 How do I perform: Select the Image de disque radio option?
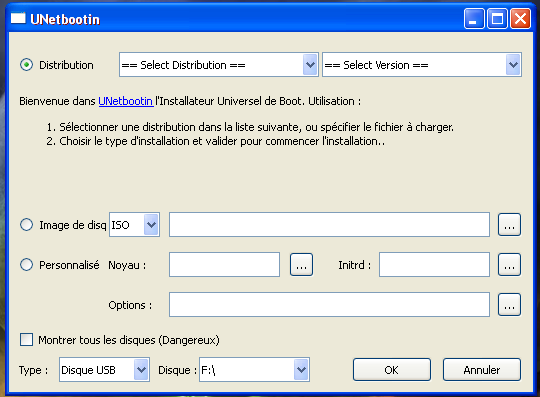coord(27,224)
